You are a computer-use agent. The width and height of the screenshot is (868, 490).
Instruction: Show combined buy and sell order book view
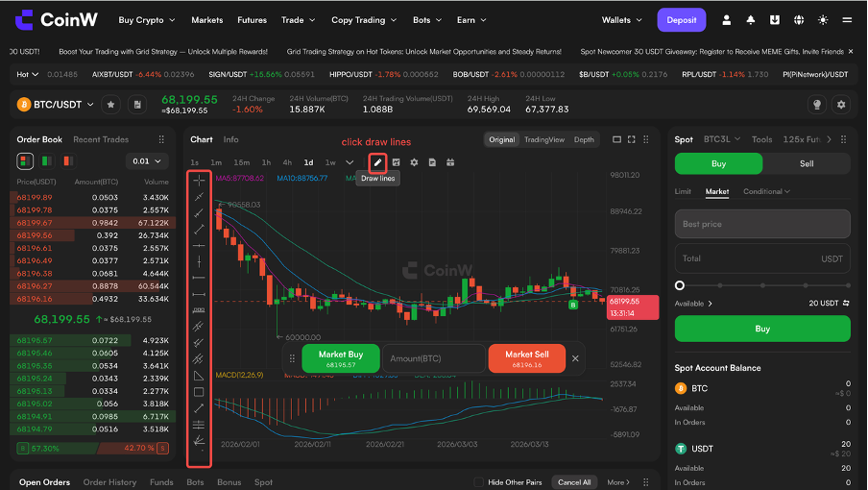(x=25, y=161)
